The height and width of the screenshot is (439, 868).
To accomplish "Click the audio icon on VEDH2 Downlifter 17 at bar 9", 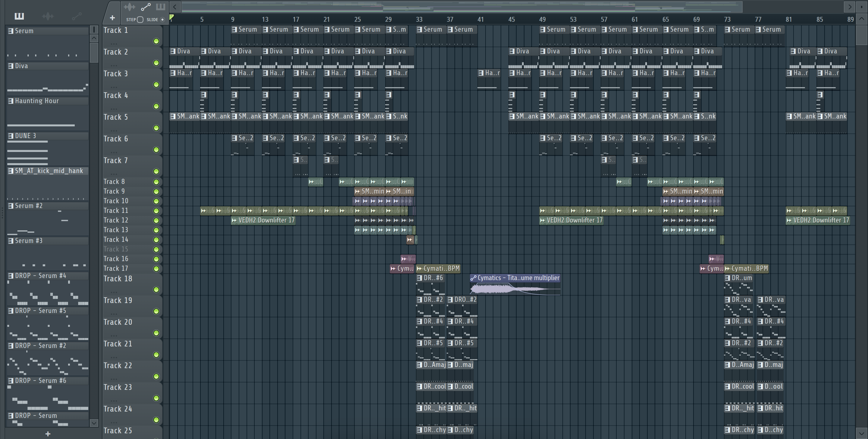I will coord(234,220).
